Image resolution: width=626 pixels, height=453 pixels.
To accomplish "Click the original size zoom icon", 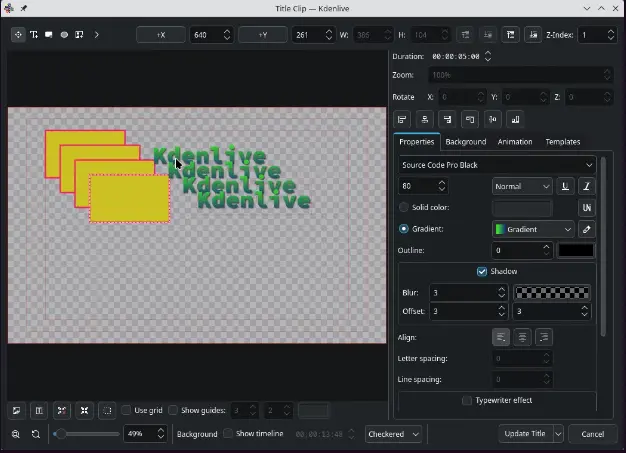I will (x=36, y=434).
